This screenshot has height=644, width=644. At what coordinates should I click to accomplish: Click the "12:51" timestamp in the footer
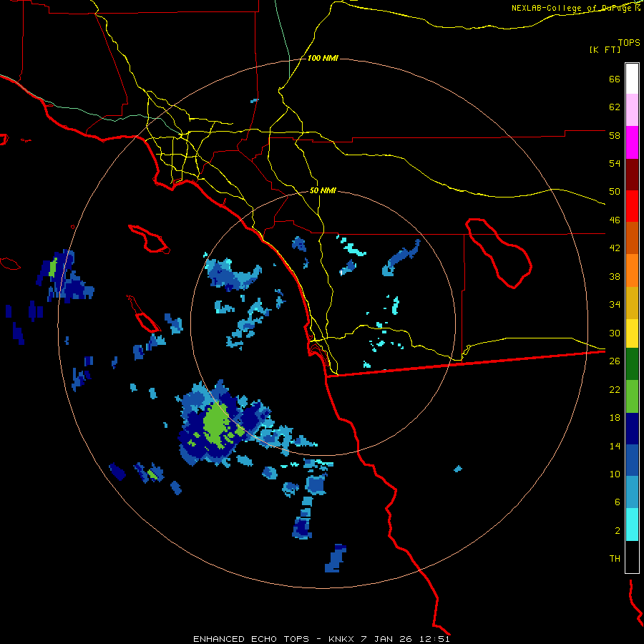pos(434,639)
